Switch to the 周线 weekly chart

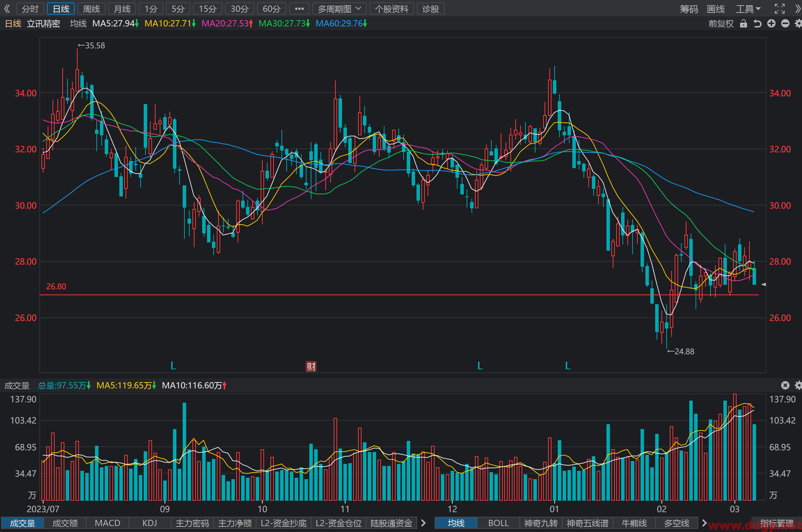[92, 9]
